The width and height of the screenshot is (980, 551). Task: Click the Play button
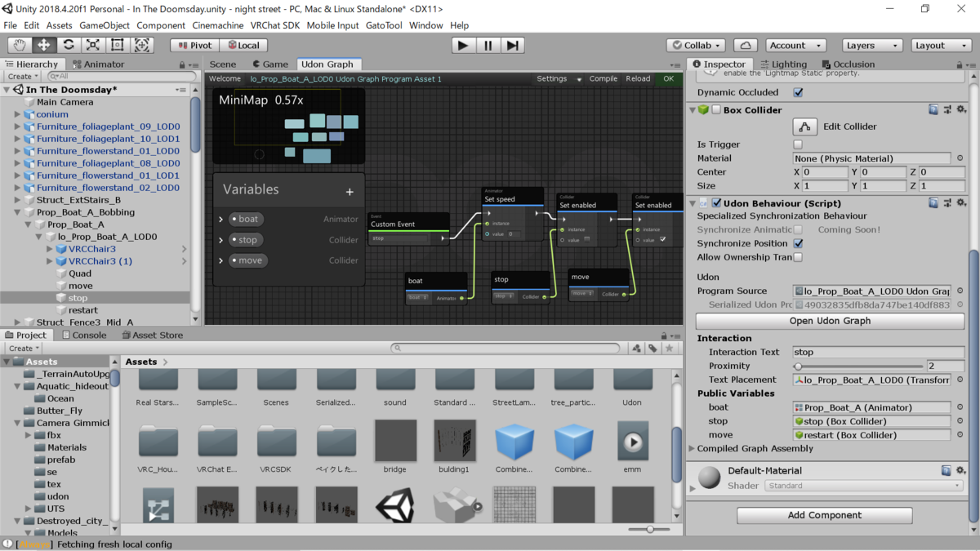point(463,46)
